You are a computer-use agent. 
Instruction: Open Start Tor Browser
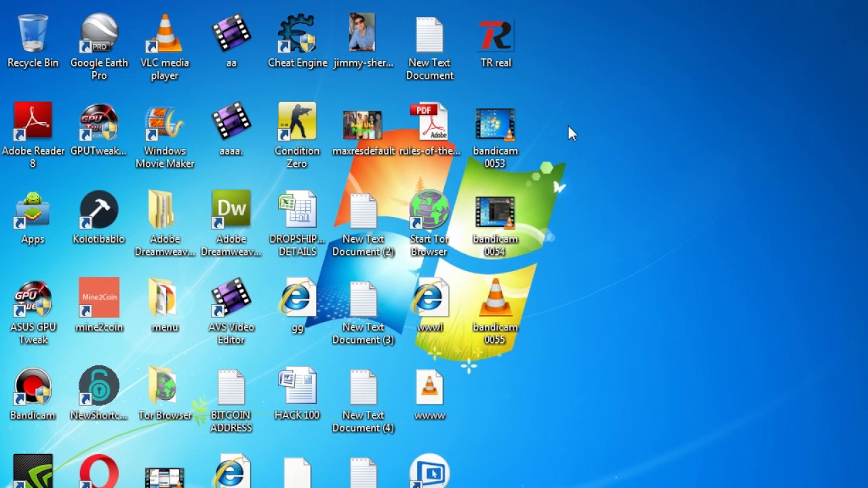[429, 210]
